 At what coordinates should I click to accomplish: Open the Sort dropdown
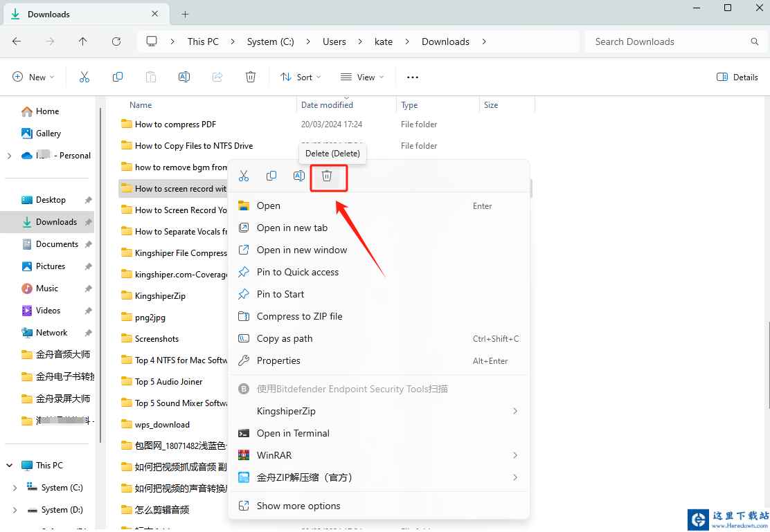[x=301, y=77]
